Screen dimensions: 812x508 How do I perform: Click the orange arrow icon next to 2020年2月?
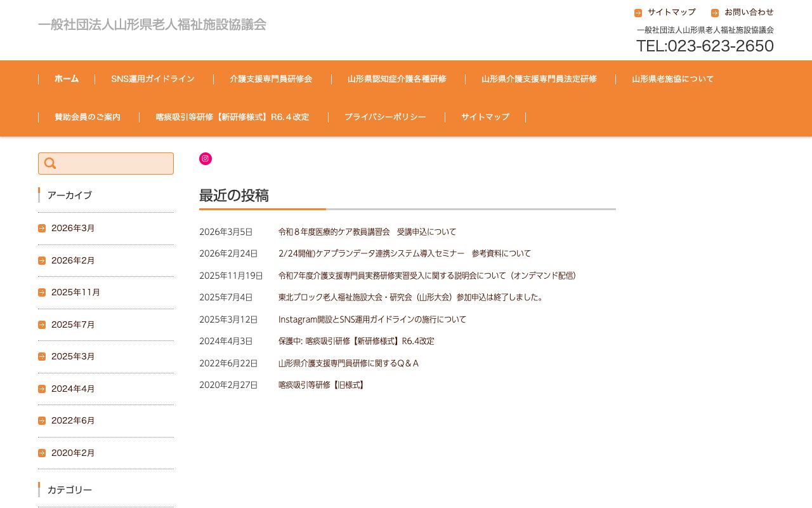click(x=42, y=453)
